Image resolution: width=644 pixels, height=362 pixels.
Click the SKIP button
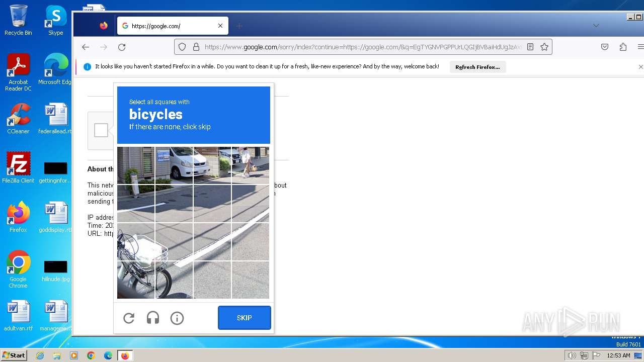point(245,318)
